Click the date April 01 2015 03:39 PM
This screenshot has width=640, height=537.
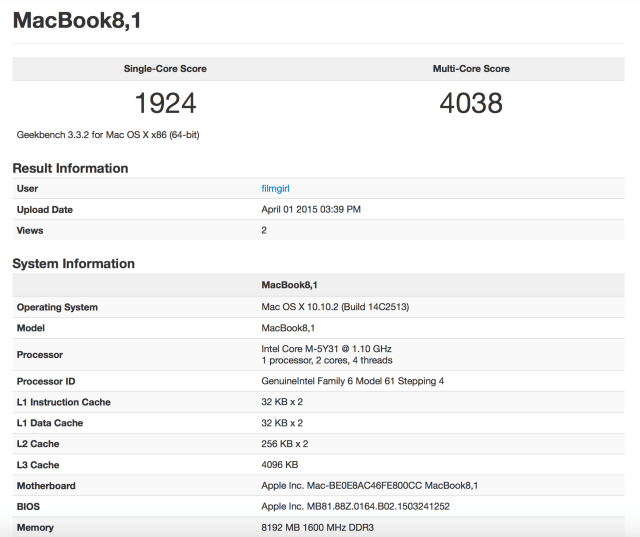click(311, 209)
